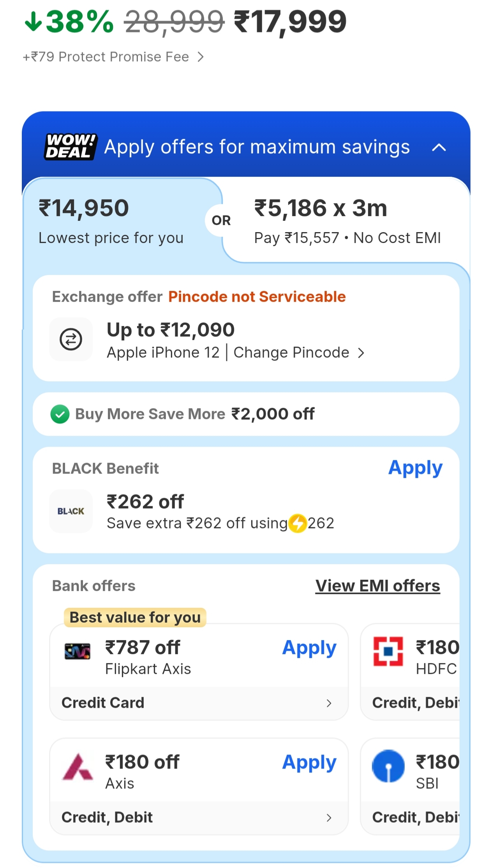Image resolution: width=492 pixels, height=868 pixels.
Task: Collapse the Apply offers savings panel
Action: point(439,147)
